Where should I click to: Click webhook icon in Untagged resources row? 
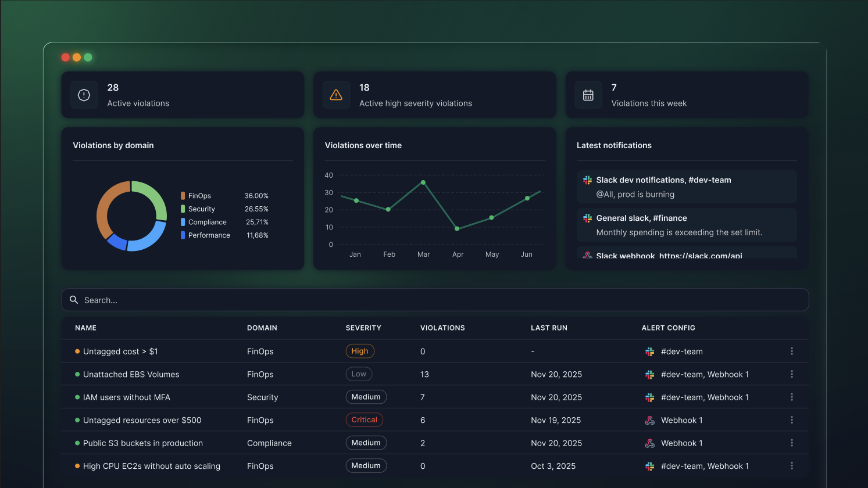[649, 420]
